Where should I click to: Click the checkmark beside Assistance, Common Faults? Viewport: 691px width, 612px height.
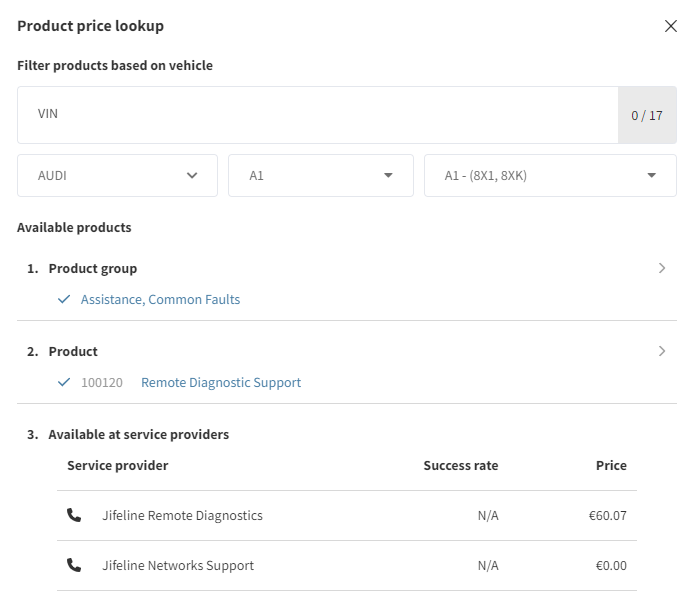[x=65, y=299]
